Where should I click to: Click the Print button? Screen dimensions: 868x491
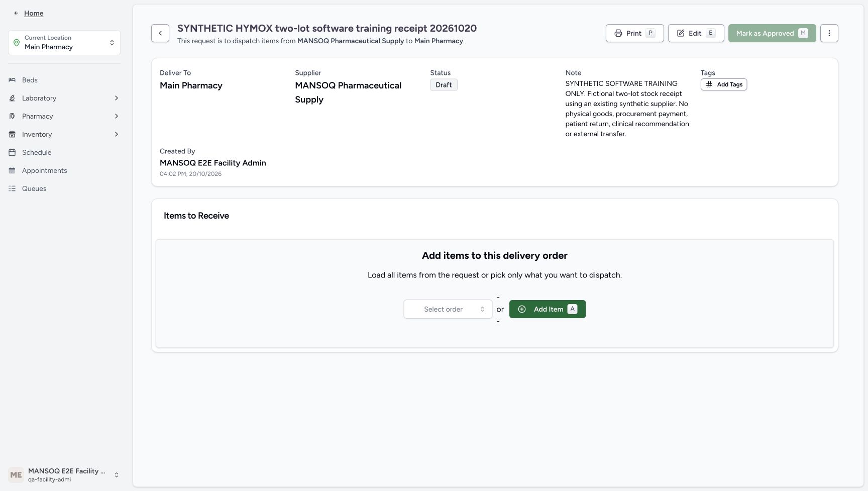pos(634,33)
